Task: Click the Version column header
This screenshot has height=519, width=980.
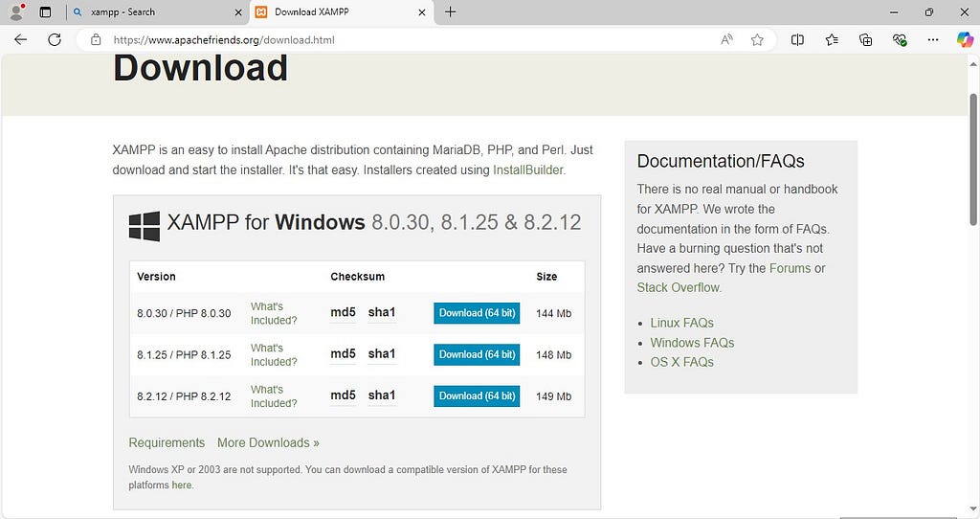Action: click(x=156, y=277)
